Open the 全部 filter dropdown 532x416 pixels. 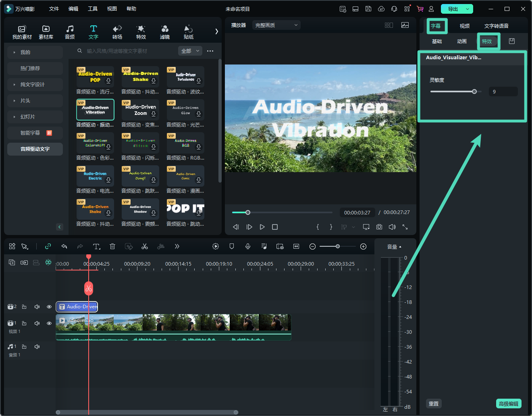click(190, 51)
